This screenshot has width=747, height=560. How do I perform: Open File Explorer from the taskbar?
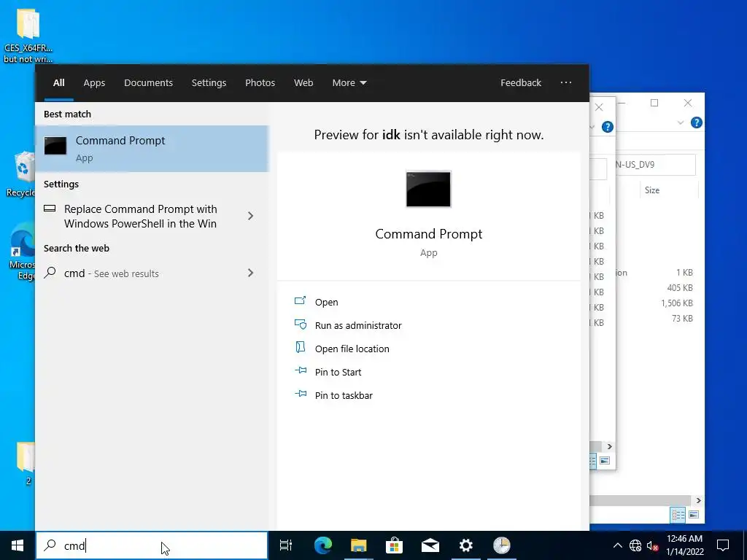tap(358, 545)
